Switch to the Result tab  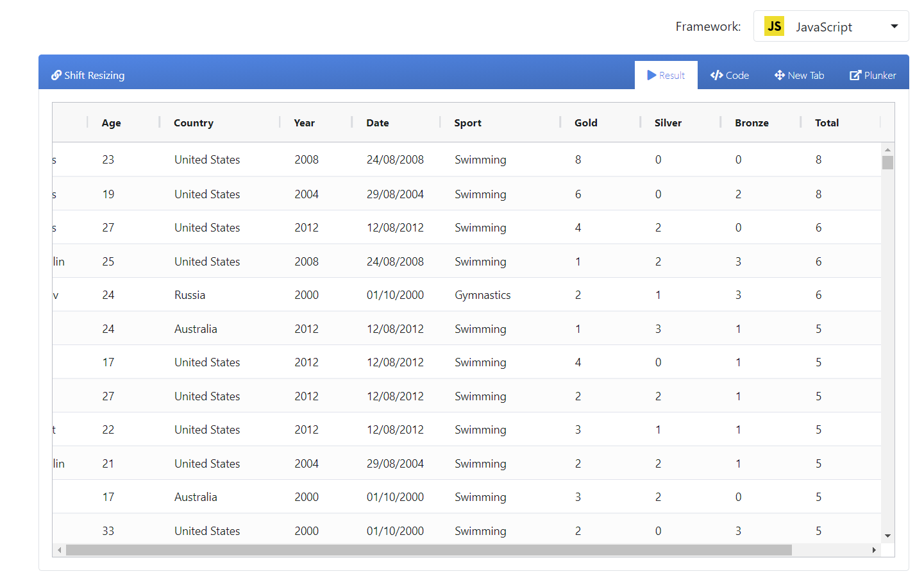click(666, 75)
